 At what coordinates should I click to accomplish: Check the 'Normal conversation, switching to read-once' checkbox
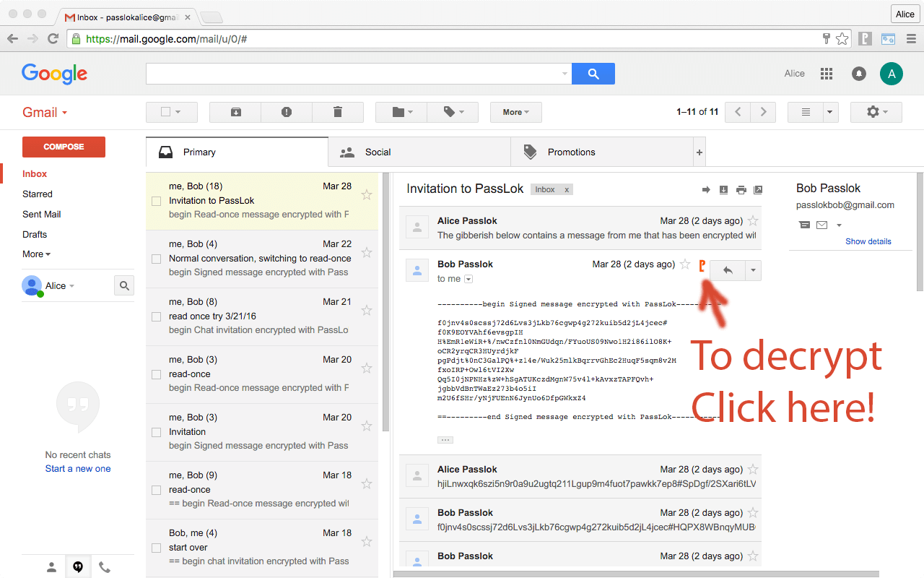[156, 259]
